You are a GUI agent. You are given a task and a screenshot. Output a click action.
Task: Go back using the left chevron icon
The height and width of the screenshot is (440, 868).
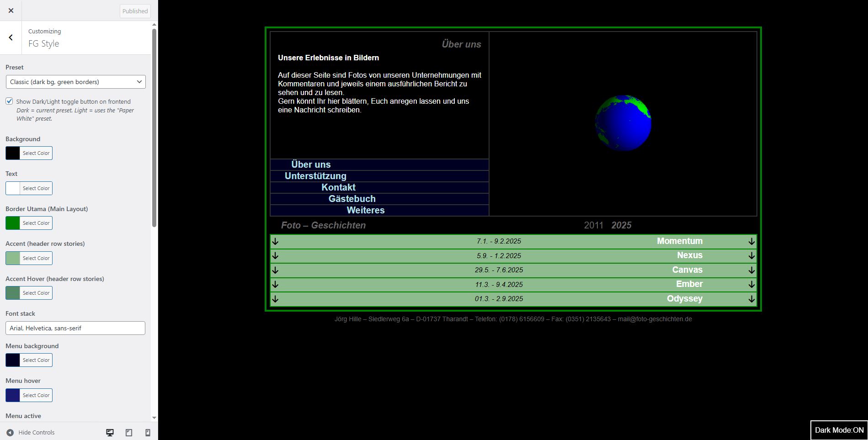pos(11,37)
